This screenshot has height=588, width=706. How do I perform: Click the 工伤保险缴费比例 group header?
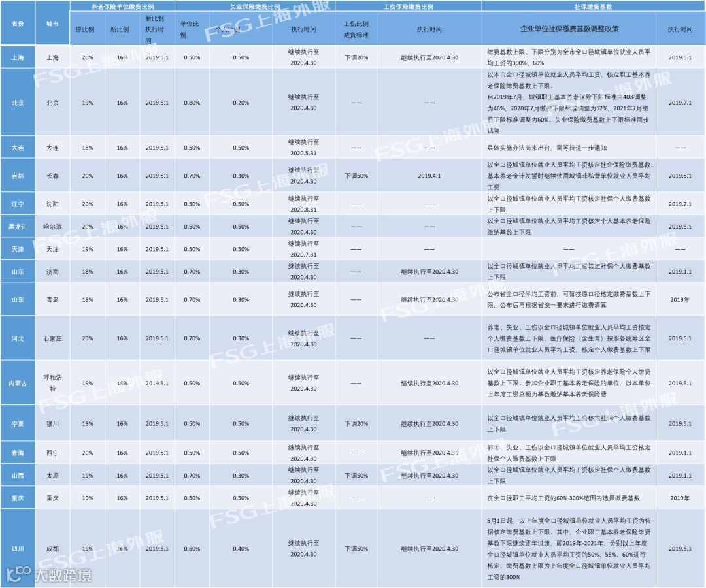pos(409,7)
